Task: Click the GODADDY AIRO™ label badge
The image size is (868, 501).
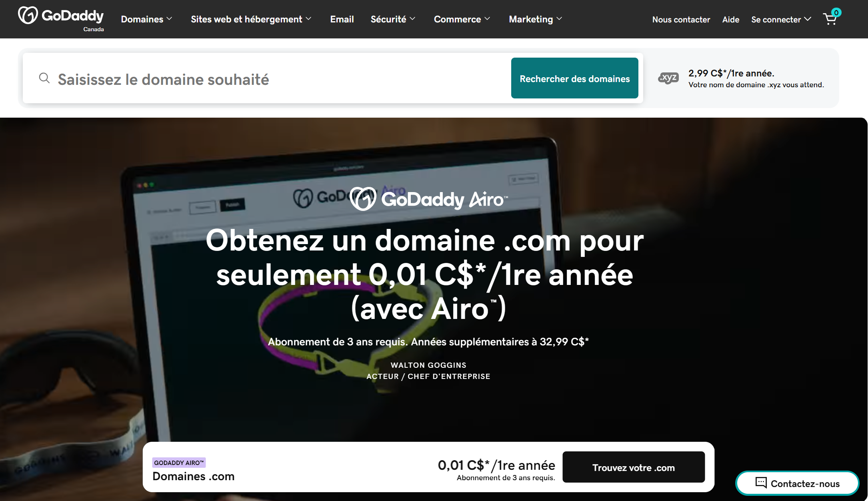Action: (x=179, y=463)
